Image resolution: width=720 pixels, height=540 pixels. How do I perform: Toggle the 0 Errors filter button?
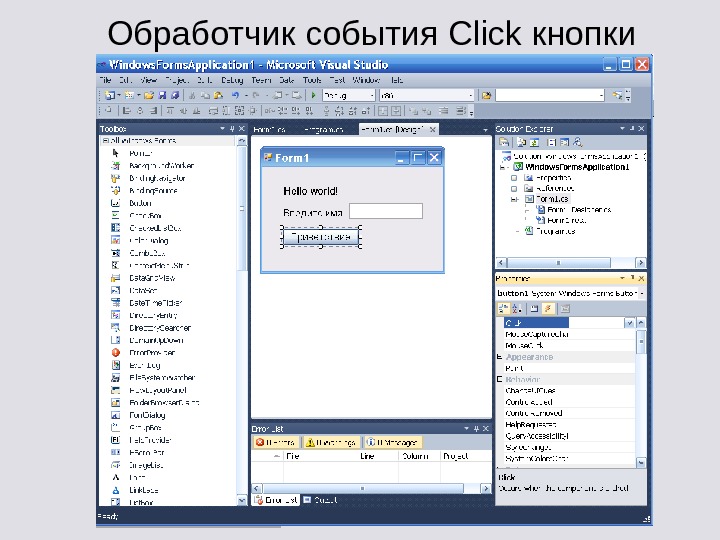point(276,442)
